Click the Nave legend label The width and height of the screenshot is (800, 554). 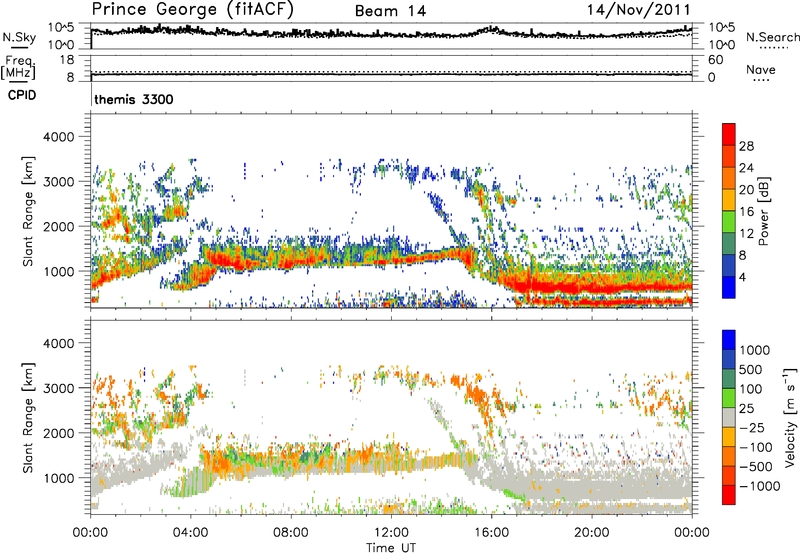click(761, 70)
